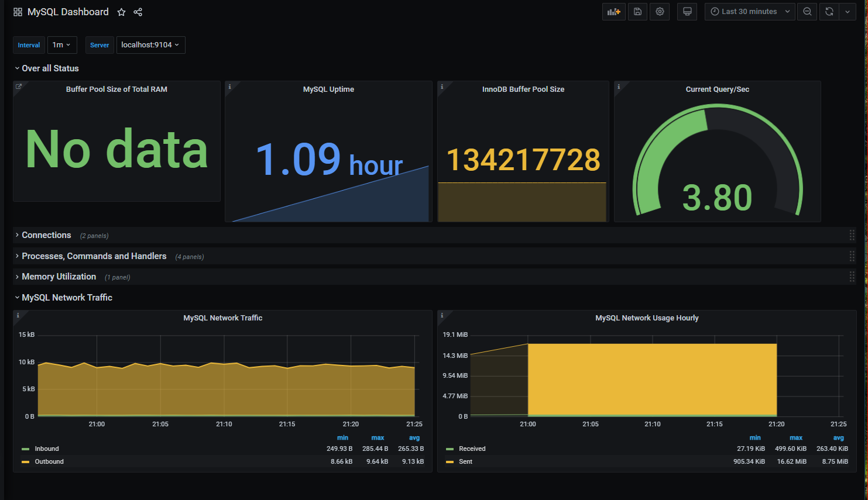
Task: Open the Interval 1m dropdown
Action: (61, 45)
